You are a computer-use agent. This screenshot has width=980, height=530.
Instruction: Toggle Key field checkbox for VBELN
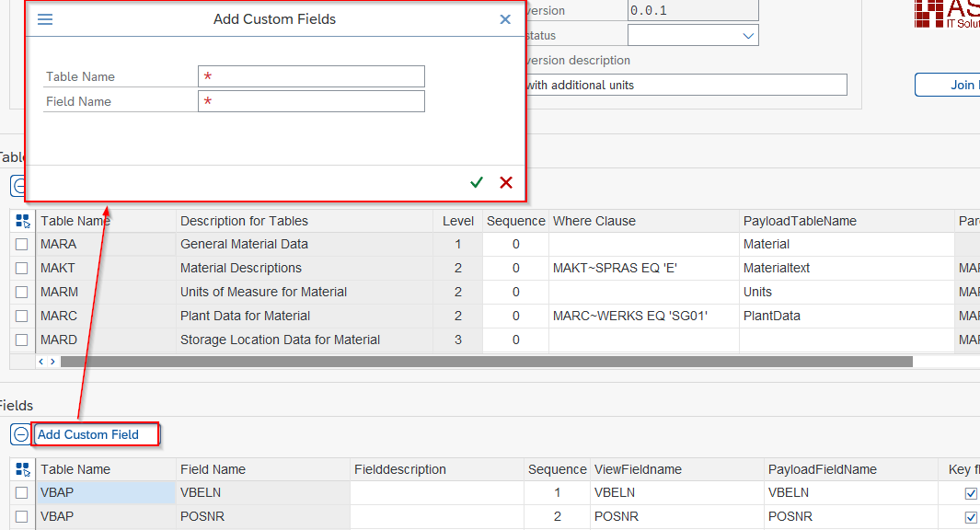point(971,493)
